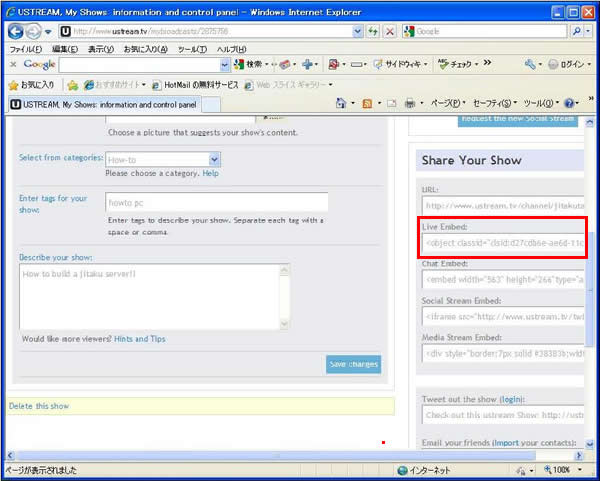Click the お気に入り favorites star button
This screenshot has height=481, width=600.
[31, 85]
